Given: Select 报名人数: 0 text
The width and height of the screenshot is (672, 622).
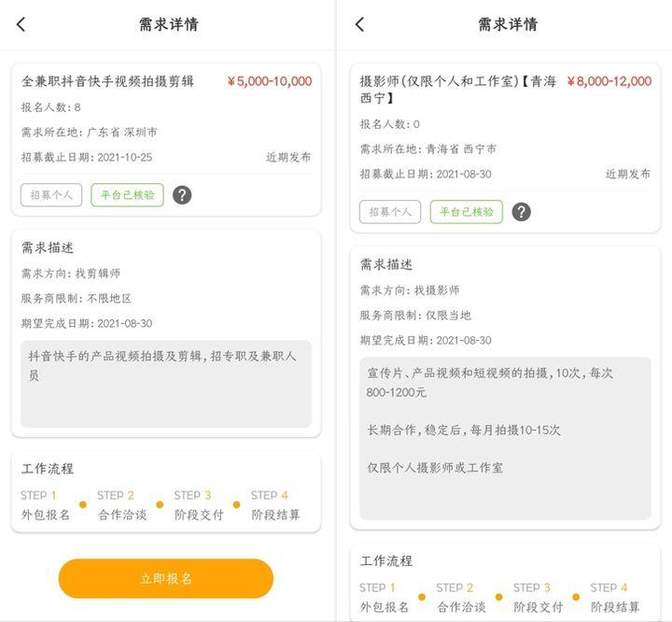Looking at the screenshot, I should [x=389, y=124].
